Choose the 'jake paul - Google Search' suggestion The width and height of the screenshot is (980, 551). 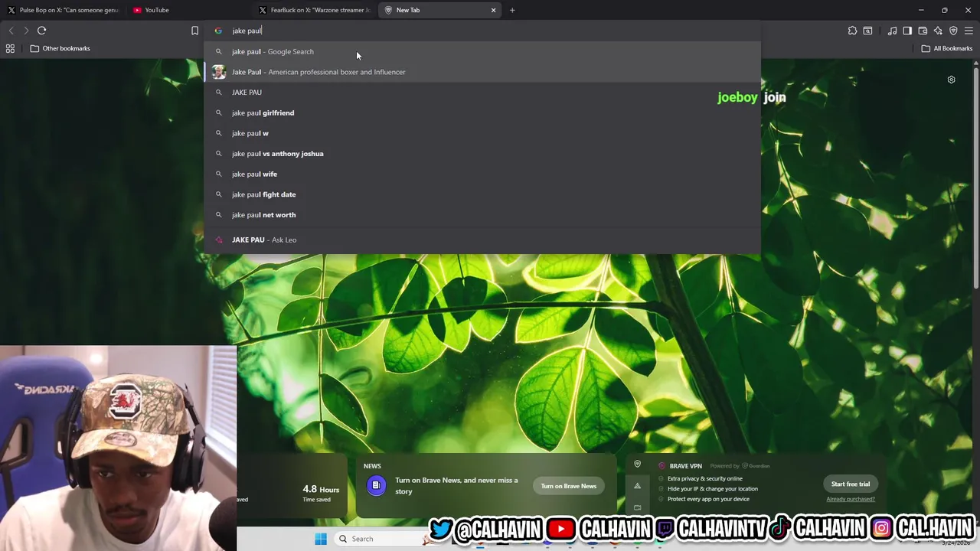[482, 51]
